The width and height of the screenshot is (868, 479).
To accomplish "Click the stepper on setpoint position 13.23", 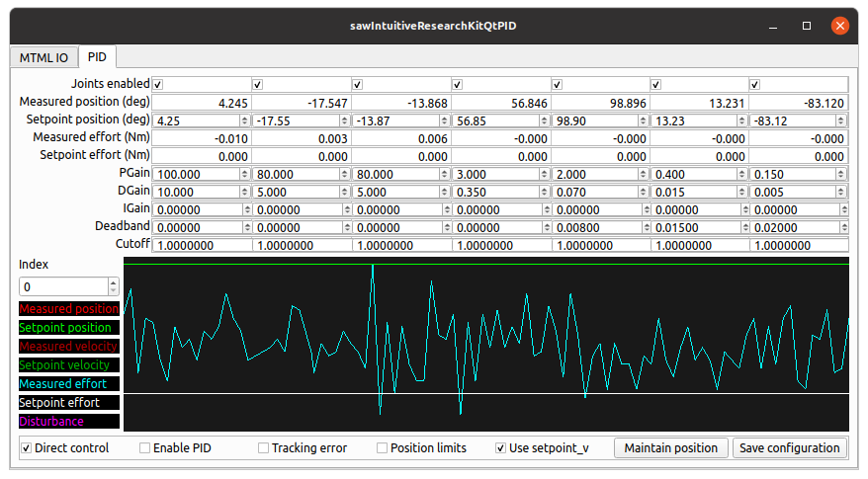I will tap(741, 120).
